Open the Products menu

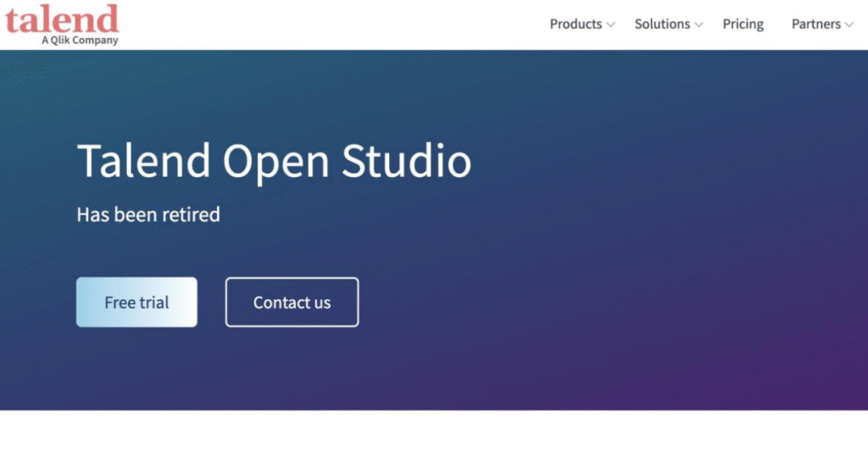tap(576, 24)
